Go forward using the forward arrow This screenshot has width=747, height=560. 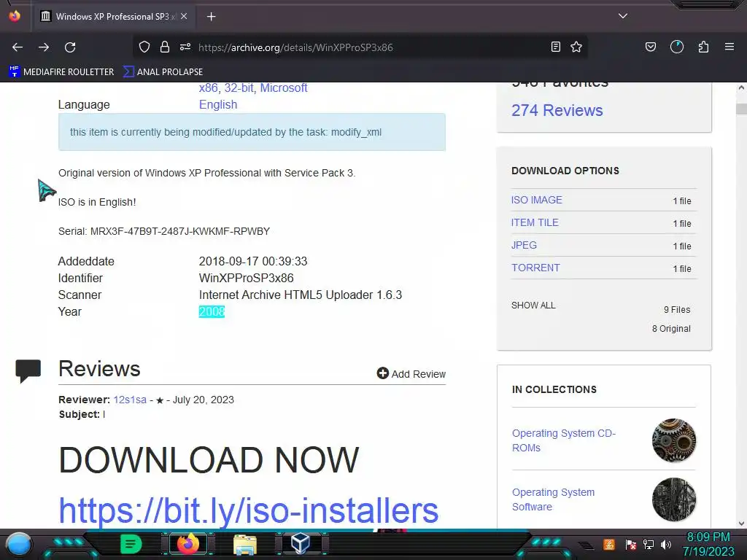(44, 47)
